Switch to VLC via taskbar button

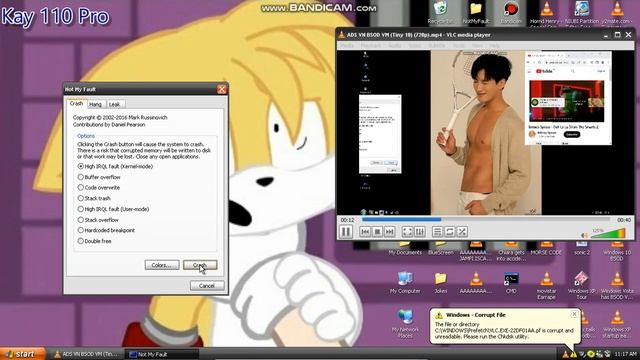[x=86, y=354]
